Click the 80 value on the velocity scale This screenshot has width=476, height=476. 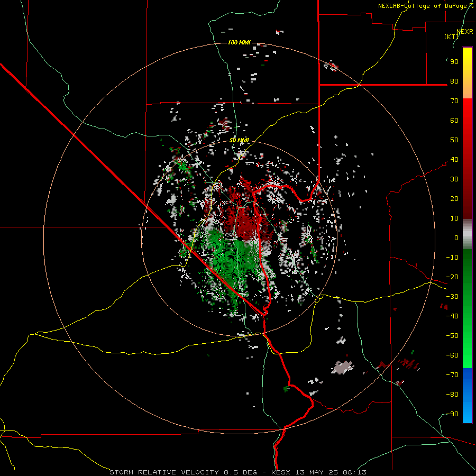454,81
